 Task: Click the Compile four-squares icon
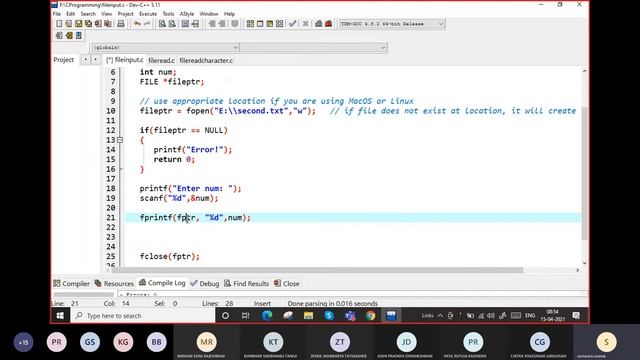tap(250, 24)
